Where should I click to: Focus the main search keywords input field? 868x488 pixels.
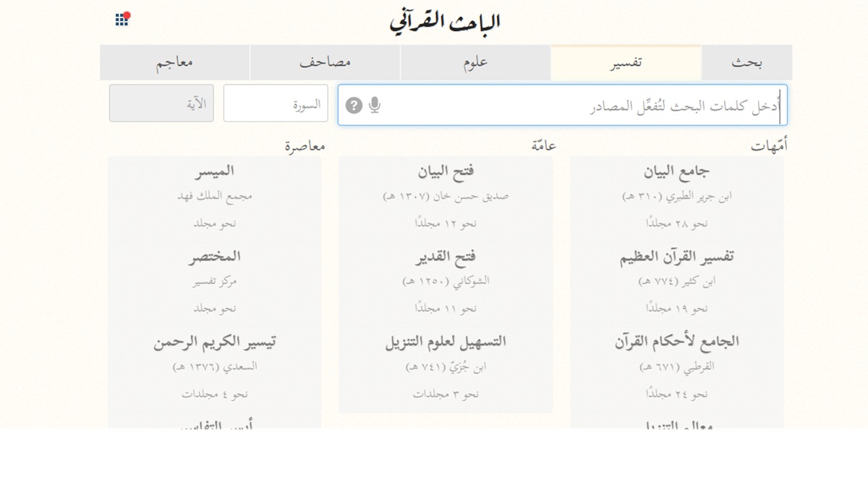tap(579, 106)
